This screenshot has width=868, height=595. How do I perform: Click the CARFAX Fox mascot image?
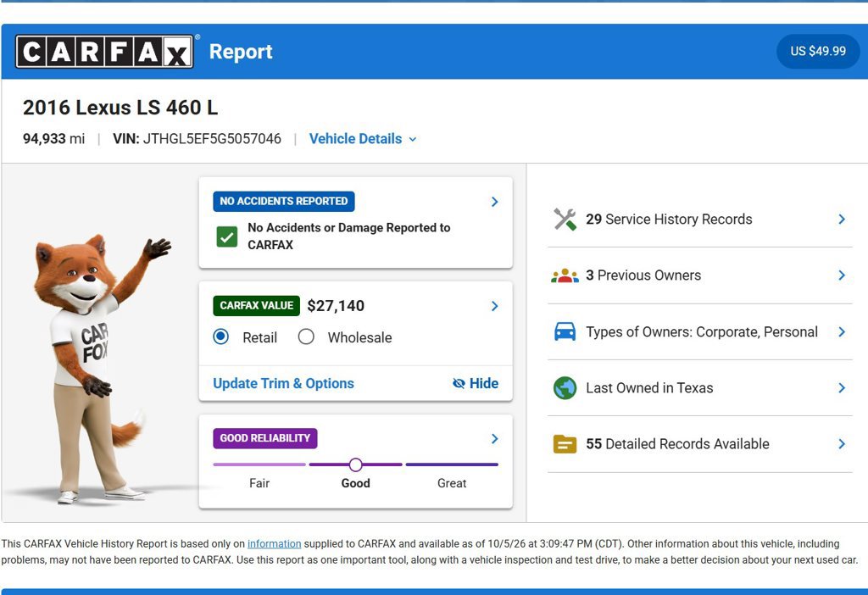click(102, 368)
